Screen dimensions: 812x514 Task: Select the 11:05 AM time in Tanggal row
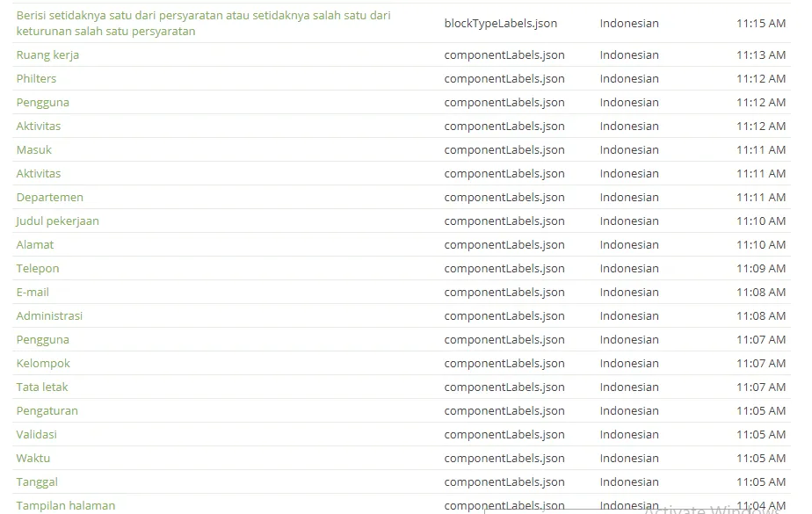pos(761,481)
